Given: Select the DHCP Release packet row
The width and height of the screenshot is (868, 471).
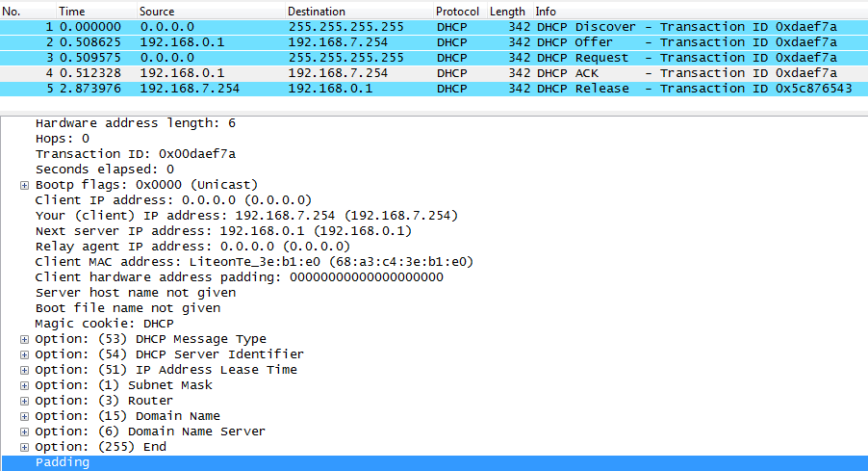Looking at the screenshot, I should [433, 89].
